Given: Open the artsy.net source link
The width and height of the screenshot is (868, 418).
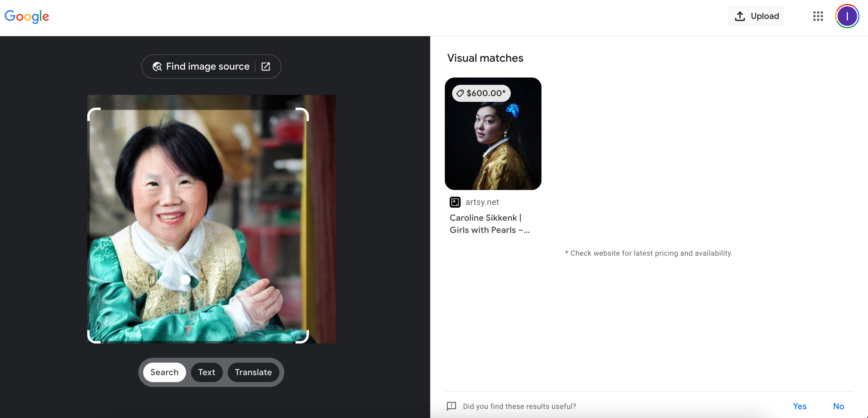Looking at the screenshot, I should 482,202.
